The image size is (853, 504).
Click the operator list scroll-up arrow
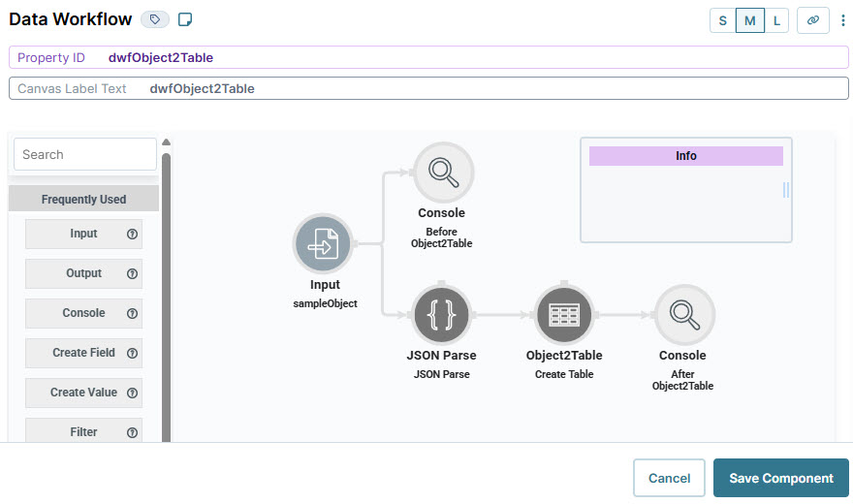(x=167, y=142)
